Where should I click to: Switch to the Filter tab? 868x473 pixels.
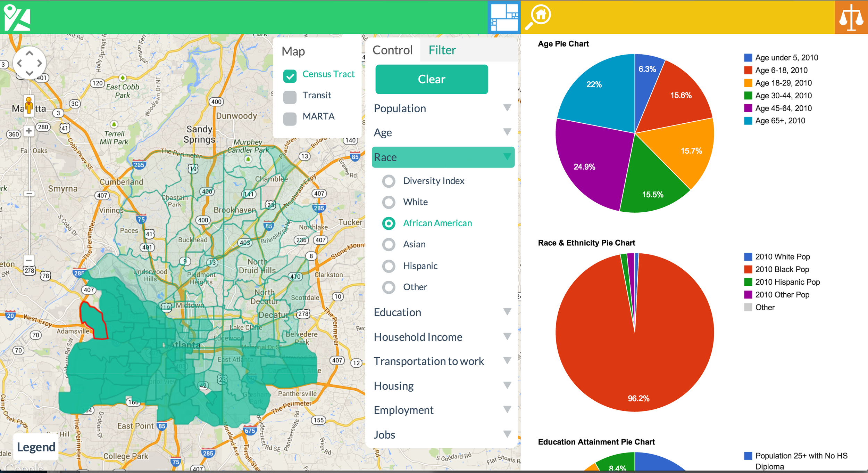(x=442, y=50)
